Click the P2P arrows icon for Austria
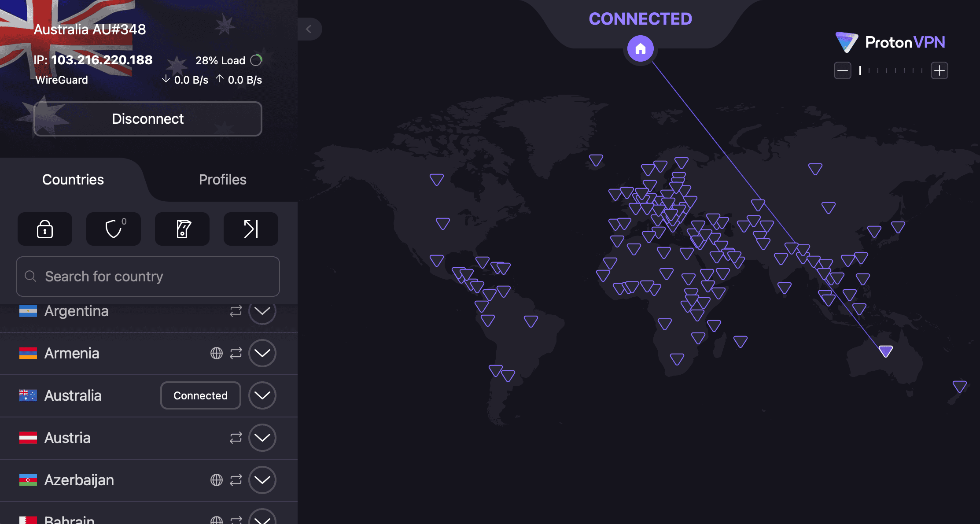 [236, 438]
